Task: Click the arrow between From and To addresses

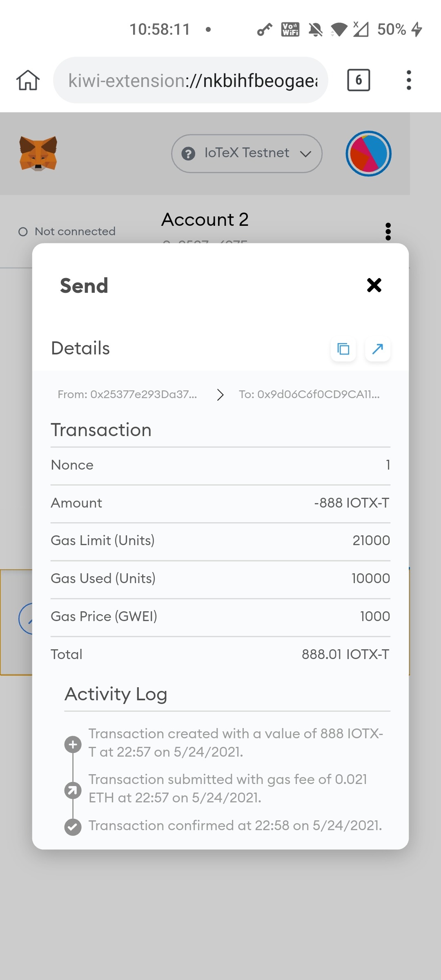Action: [x=220, y=394]
